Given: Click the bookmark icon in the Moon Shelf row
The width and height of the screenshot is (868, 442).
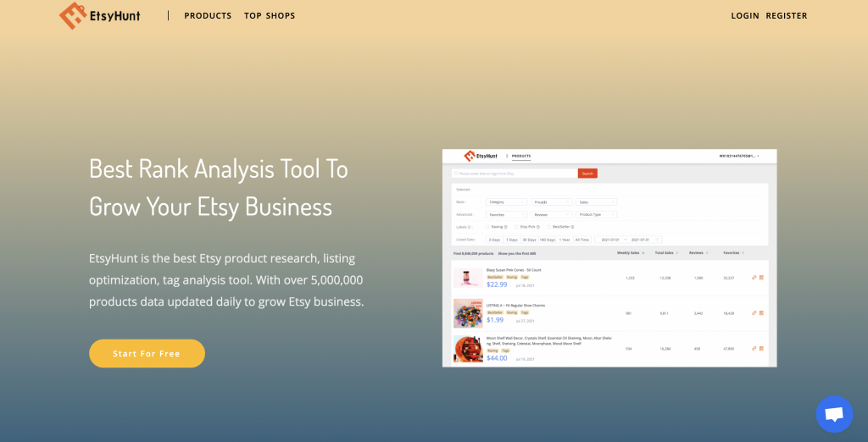Looking at the screenshot, I should [761, 348].
